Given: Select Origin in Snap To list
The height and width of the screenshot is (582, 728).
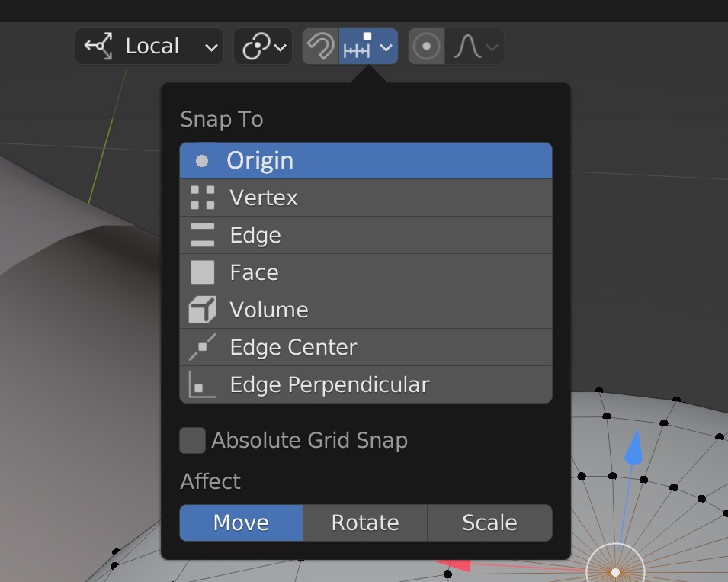Looking at the screenshot, I should tap(366, 161).
